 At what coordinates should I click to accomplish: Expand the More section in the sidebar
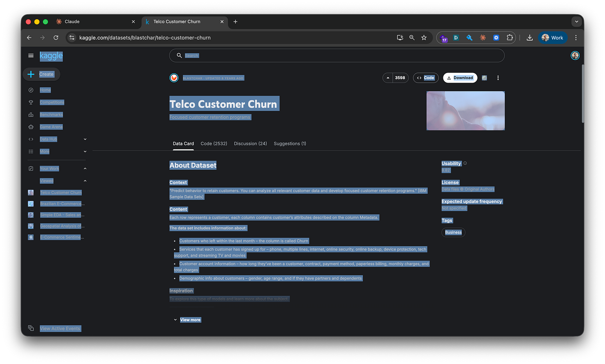85,151
